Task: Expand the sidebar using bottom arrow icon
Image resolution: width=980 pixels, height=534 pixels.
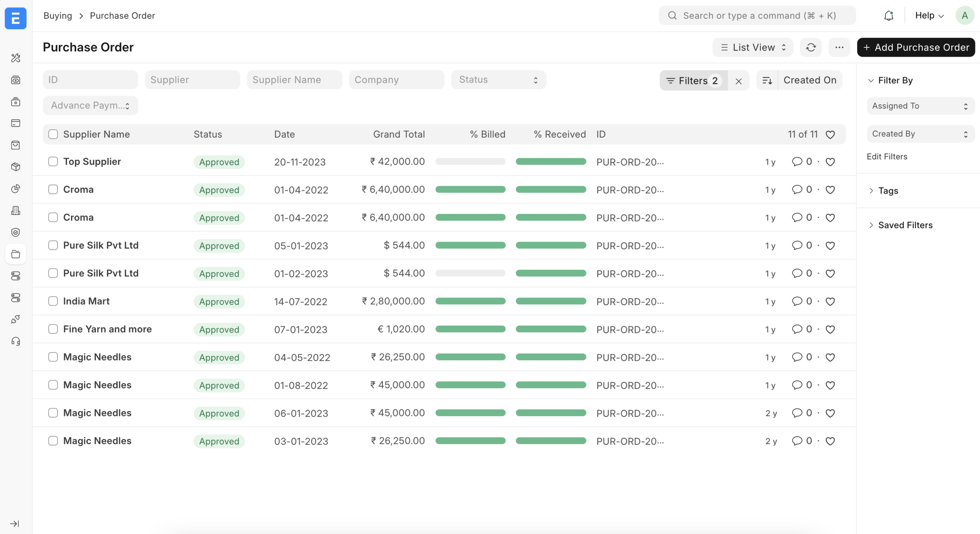Action: 15,524
